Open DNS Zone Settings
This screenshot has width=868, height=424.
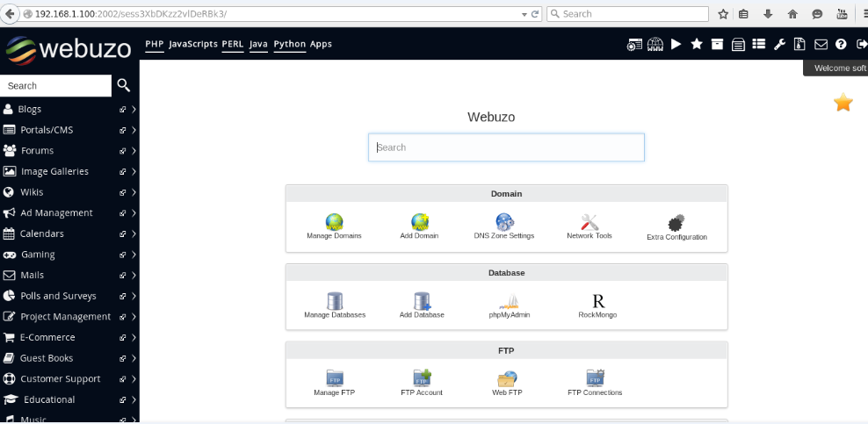coord(504,222)
